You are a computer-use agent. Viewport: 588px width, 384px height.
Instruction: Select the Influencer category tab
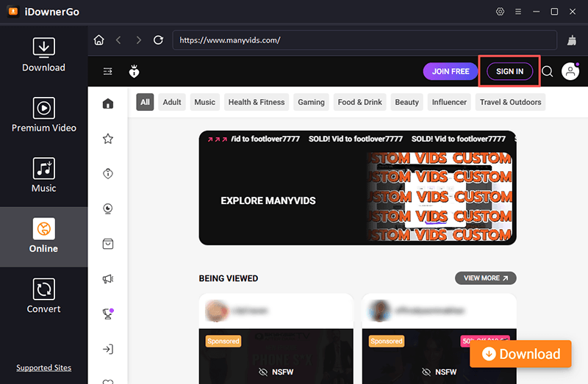449,102
